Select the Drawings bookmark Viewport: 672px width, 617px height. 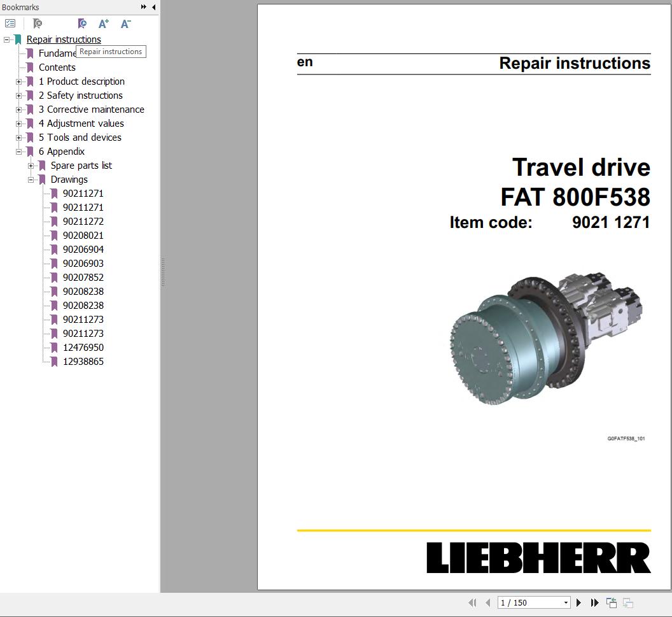tap(69, 180)
